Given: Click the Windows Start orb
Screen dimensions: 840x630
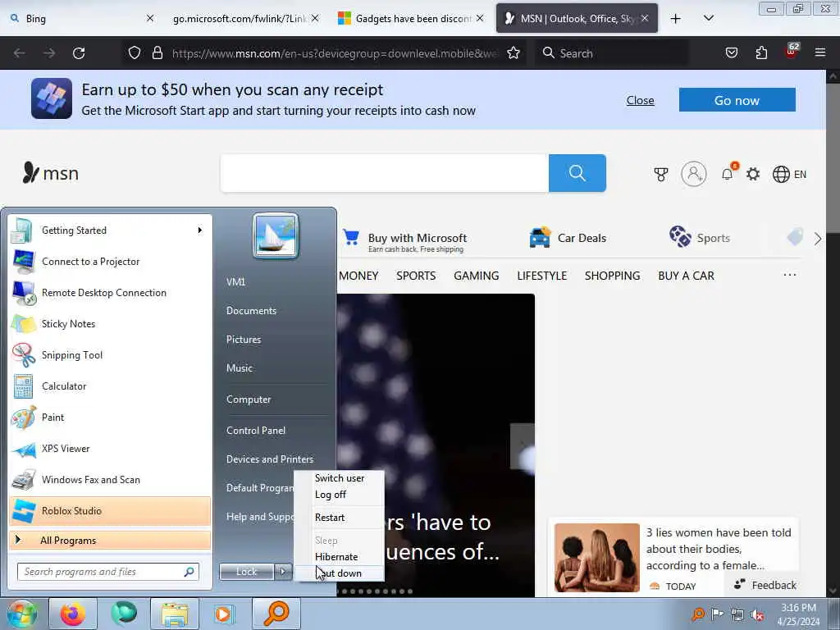Looking at the screenshot, I should click(21, 614).
